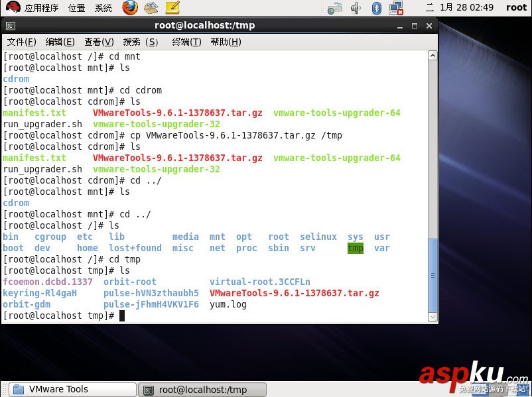Click the panel clock 1月 28 02:49
This screenshot has width=532, height=397.
pyautogui.click(x=466, y=7)
